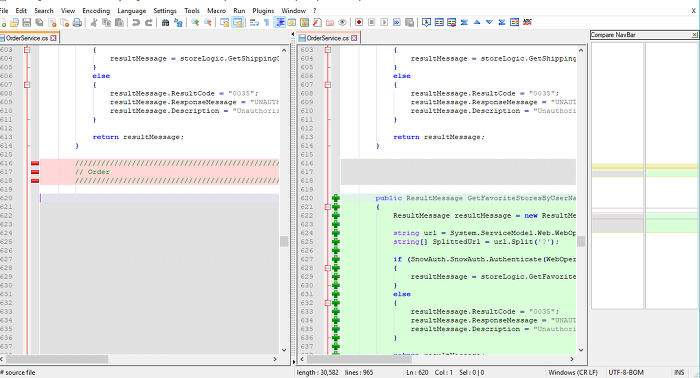Click the ABC spell check icon
This screenshot has height=378, width=700.
pyautogui.click(x=527, y=22)
